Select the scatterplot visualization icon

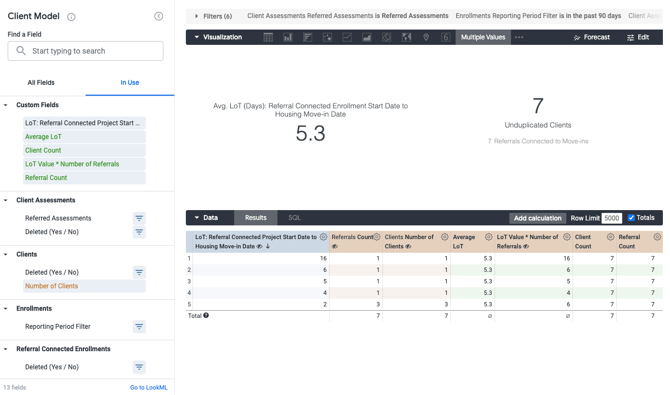pos(327,38)
